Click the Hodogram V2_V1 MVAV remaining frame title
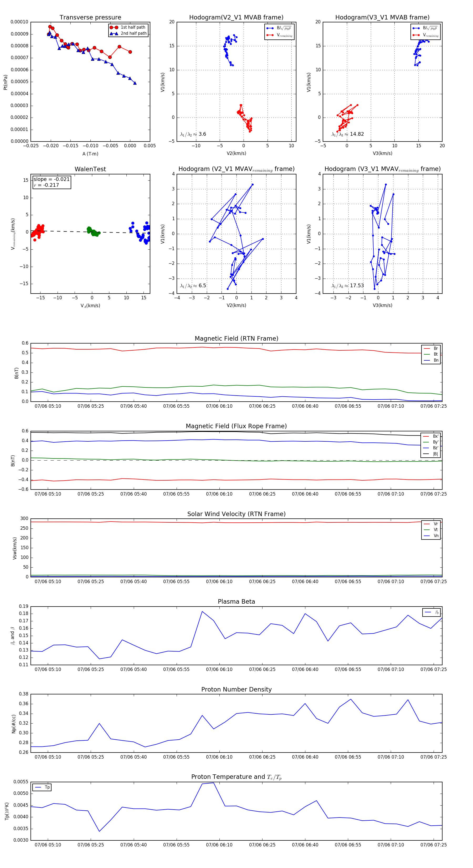This screenshot has height=868, width=473. (236, 169)
